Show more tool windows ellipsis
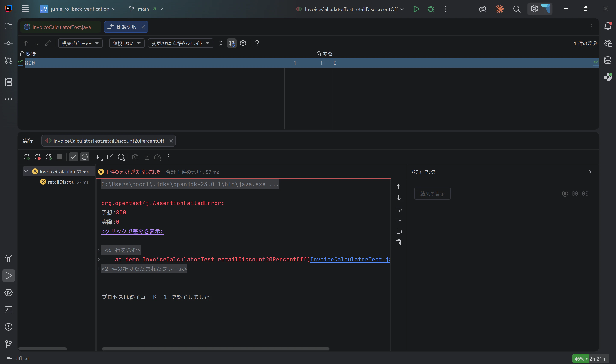This screenshot has height=364, width=616. coord(9,99)
